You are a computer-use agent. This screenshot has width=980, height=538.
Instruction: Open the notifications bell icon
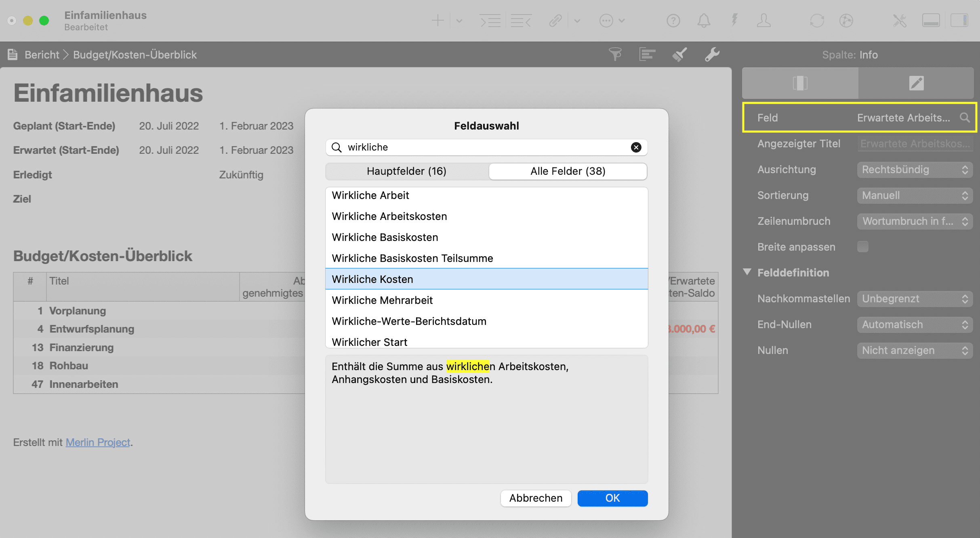point(704,21)
